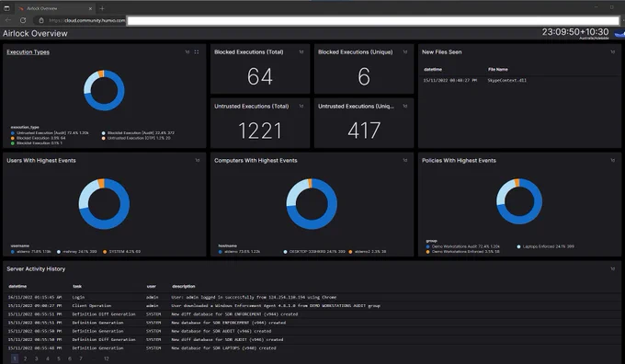625x364 pixels.
Task: Sort New Files Seen by File Name header
Action: click(x=498, y=69)
